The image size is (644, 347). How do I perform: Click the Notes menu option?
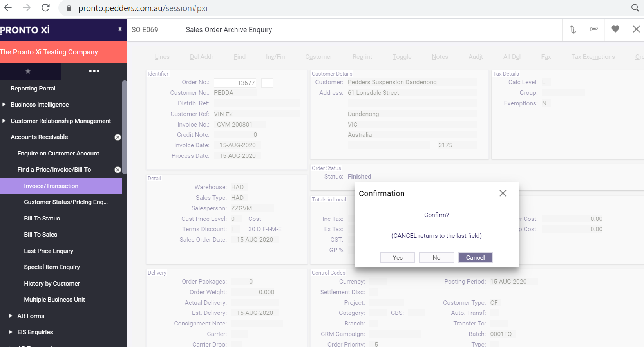440,57
